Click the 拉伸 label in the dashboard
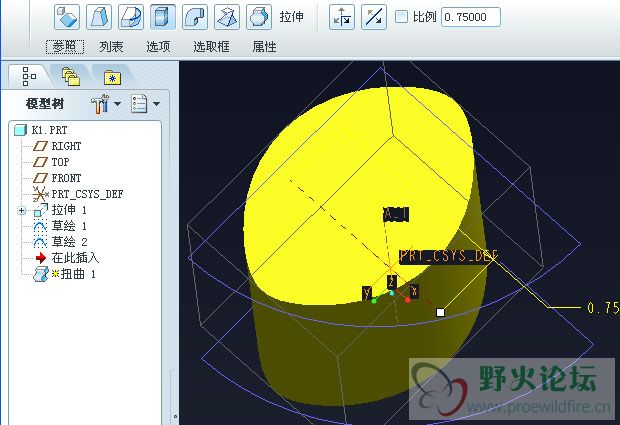 tap(291, 17)
